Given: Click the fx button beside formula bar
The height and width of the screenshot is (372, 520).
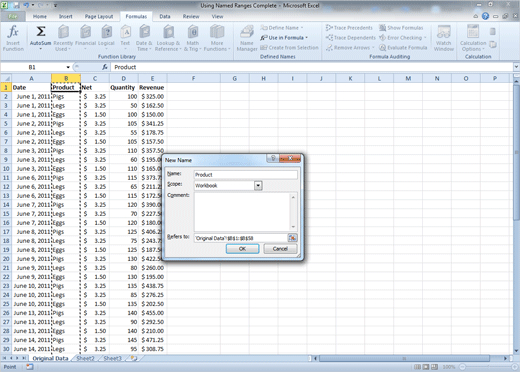Looking at the screenshot, I should (105, 67).
